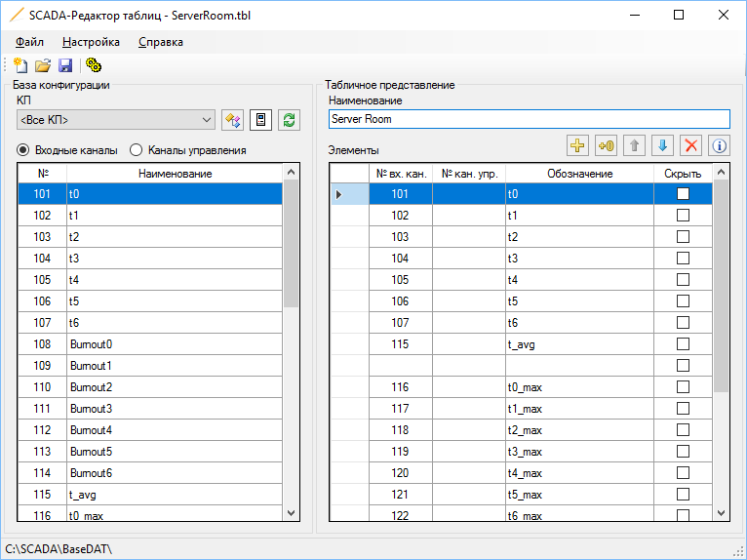Tick the Скрыть checkbox for t_avg
The image size is (747, 560).
click(683, 344)
